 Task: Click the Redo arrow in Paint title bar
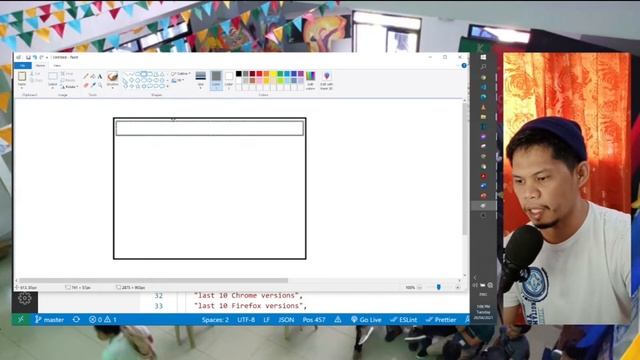[x=41, y=58]
